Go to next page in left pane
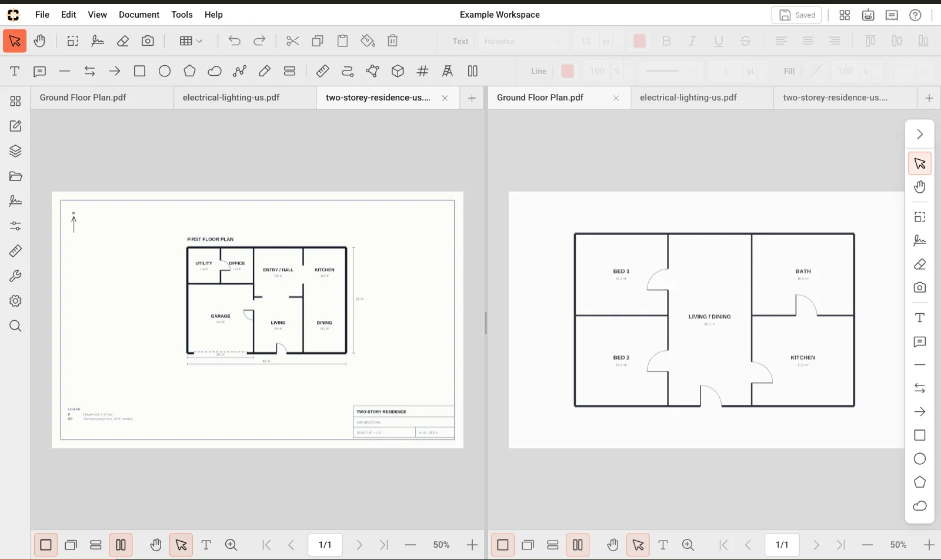The width and height of the screenshot is (941, 560). (x=359, y=545)
